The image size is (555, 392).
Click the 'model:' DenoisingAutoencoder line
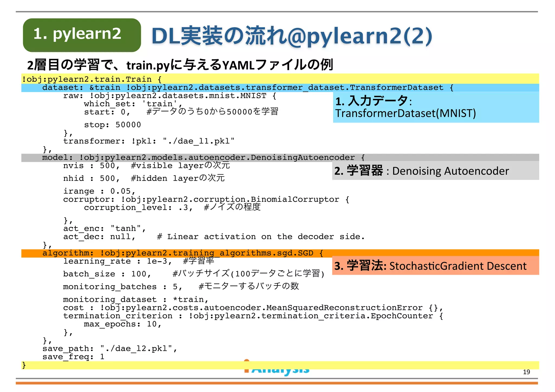(204, 157)
